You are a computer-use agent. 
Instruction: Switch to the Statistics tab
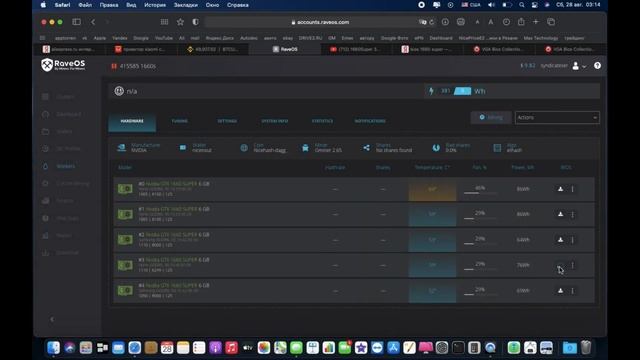(x=322, y=121)
